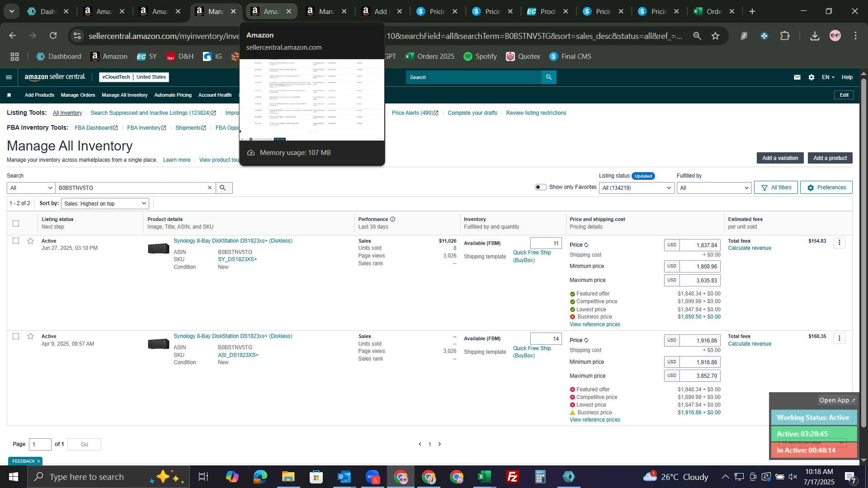
Task: Open File Explorer from the taskbar
Action: pyautogui.click(x=288, y=477)
